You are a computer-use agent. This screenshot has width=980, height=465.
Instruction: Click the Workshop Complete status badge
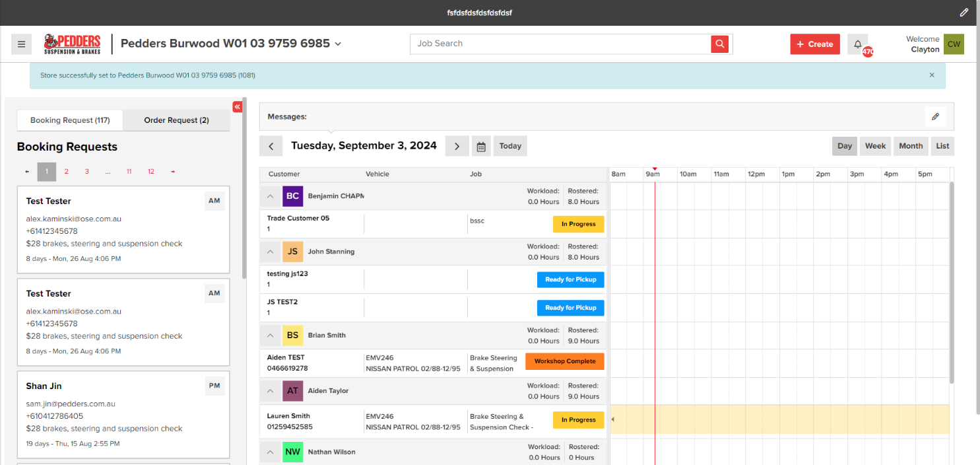click(564, 361)
